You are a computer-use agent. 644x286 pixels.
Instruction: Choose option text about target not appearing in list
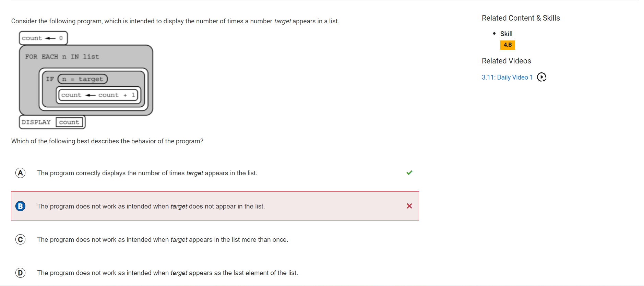click(151, 206)
